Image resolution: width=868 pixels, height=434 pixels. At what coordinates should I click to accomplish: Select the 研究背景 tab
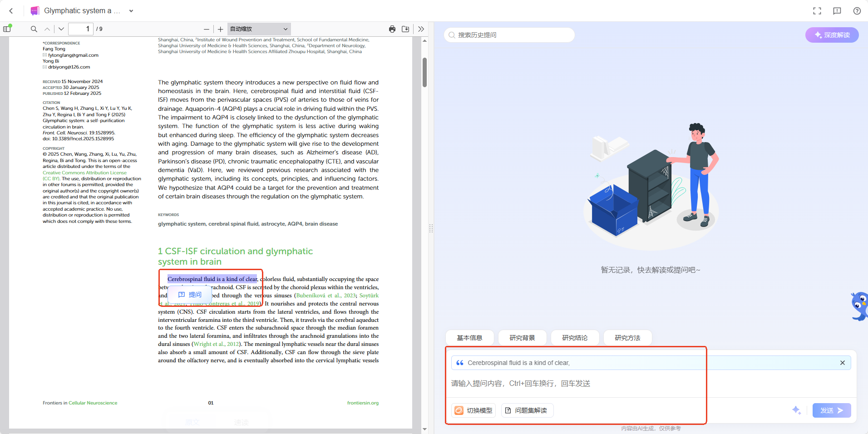[x=522, y=338]
